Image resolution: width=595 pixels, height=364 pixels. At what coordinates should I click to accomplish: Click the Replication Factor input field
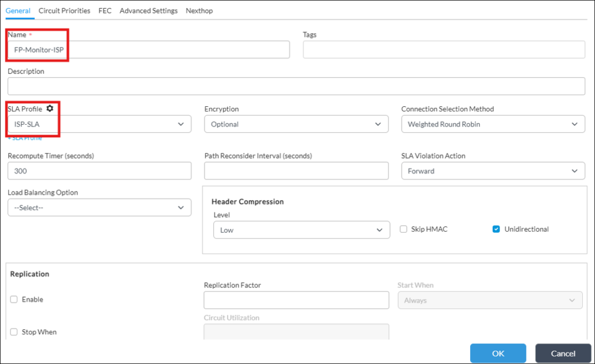tap(296, 300)
